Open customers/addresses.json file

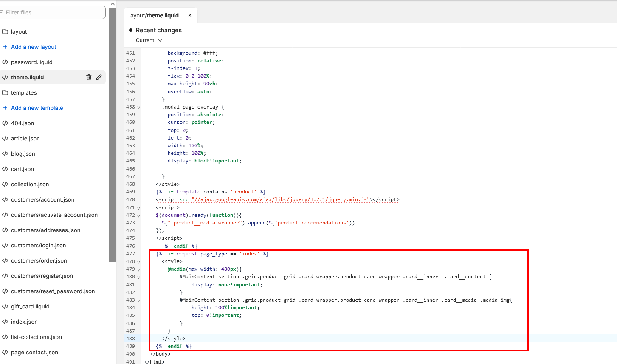point(46,230)
